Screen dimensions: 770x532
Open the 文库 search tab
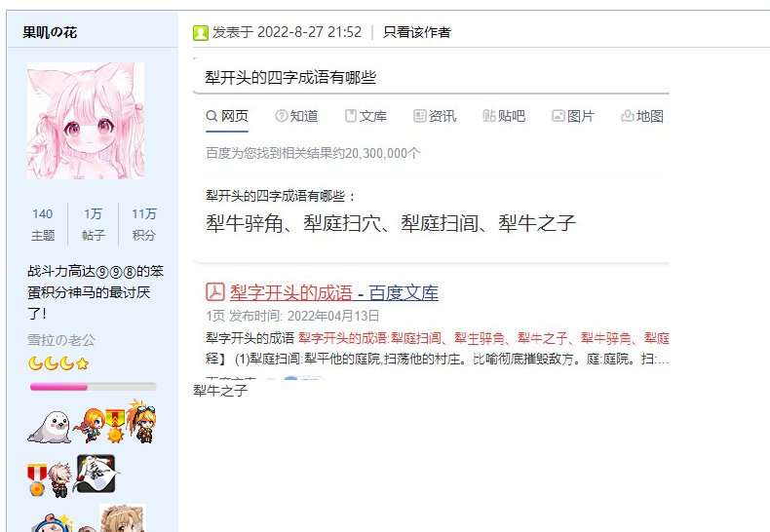pyautogui.click(x=366, y=116)
